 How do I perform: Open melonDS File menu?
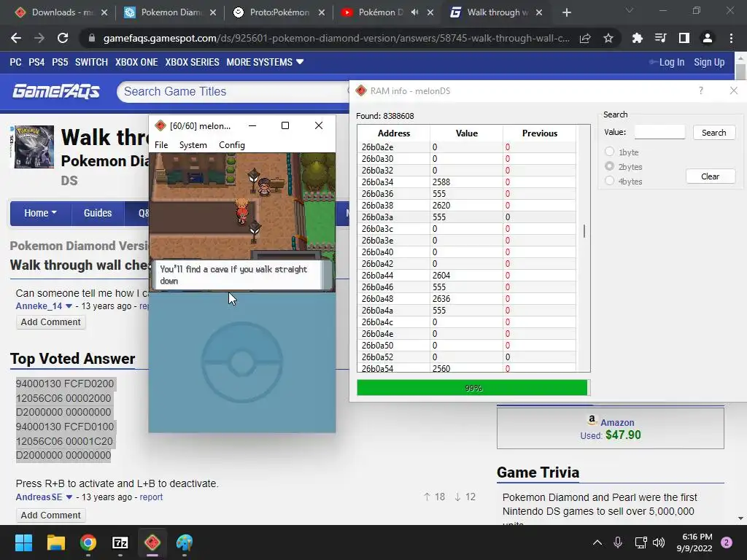161,145
